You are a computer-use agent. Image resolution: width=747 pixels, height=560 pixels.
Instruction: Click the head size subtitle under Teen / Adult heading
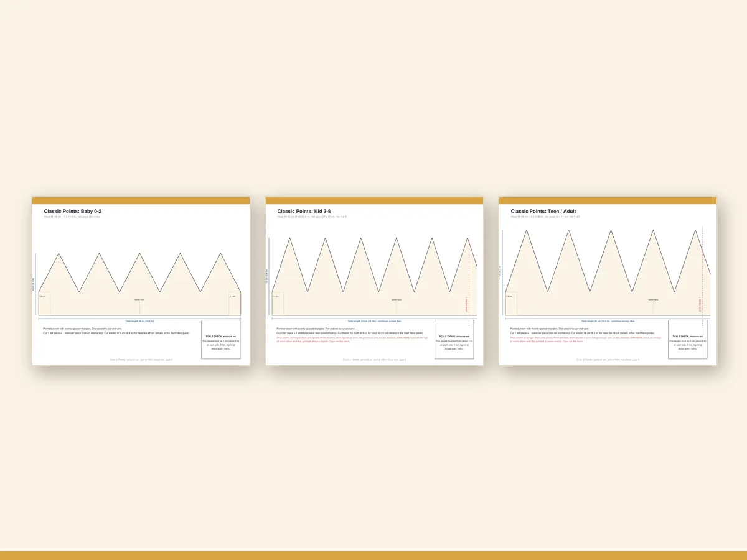click(545, 217)
